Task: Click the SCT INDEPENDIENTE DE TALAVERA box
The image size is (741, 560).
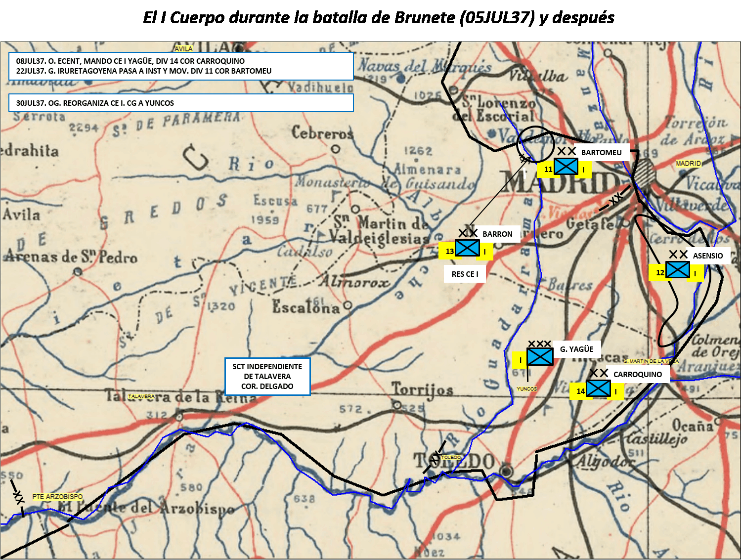Action: [x=267, y=377]
